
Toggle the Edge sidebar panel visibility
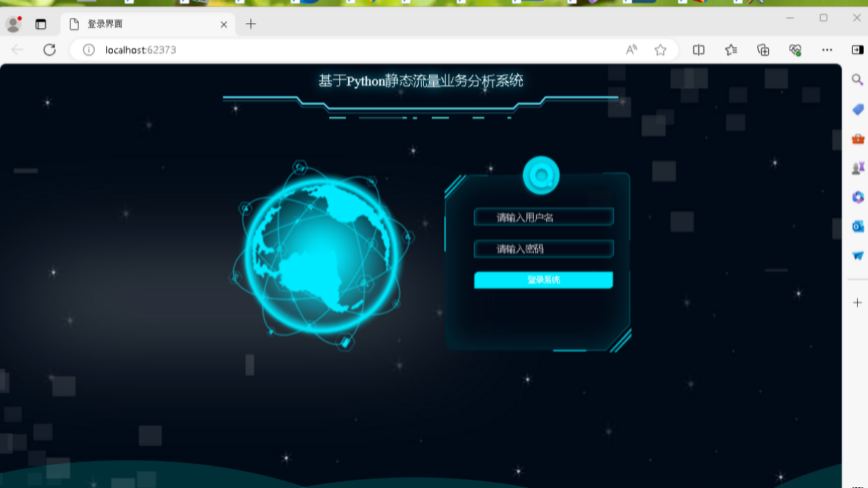point(858,50)
